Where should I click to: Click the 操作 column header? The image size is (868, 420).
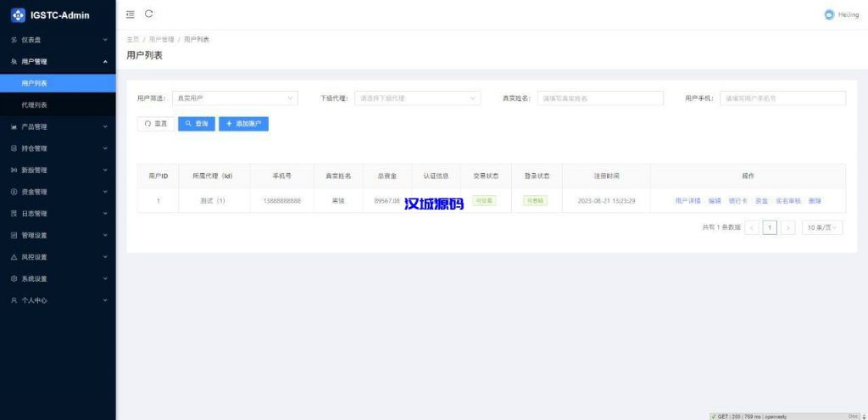[748, 176]
